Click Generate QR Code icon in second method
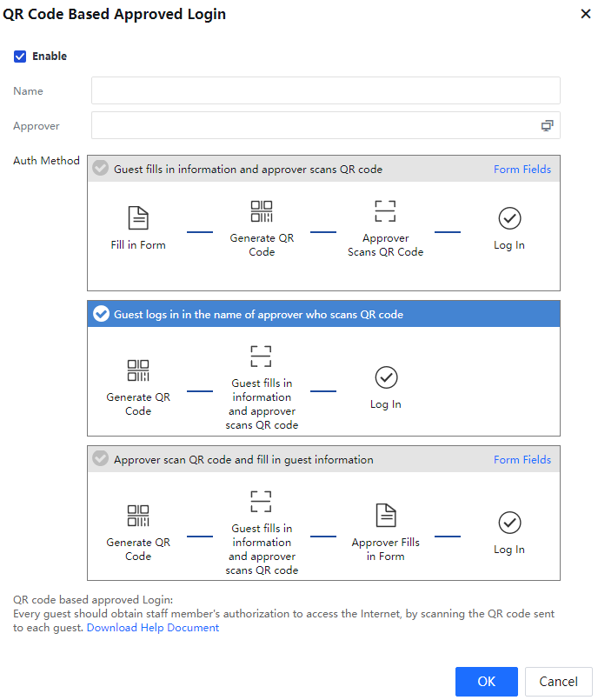Image resolution: width=598 pixels, height=700 pixels. [138, 370]
